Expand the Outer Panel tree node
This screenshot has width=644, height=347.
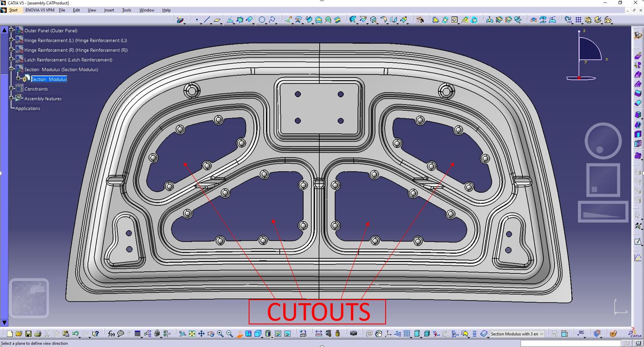12,31
